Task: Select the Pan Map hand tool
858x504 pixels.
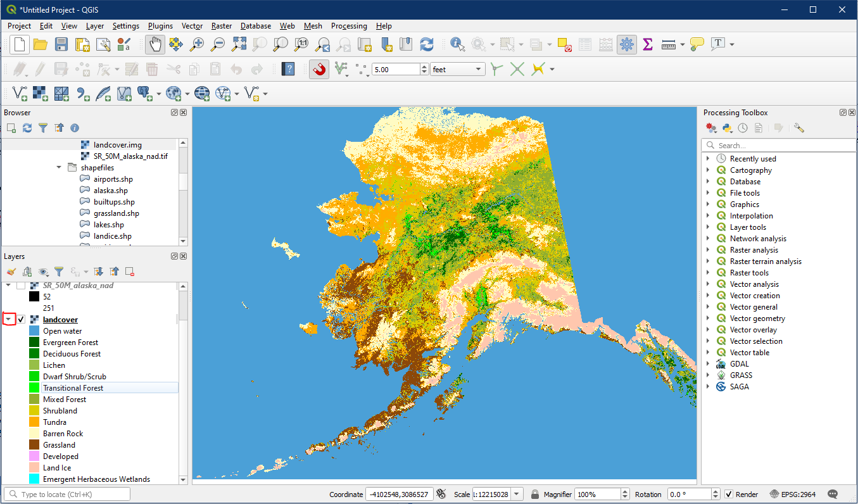Action: [155, 44]
